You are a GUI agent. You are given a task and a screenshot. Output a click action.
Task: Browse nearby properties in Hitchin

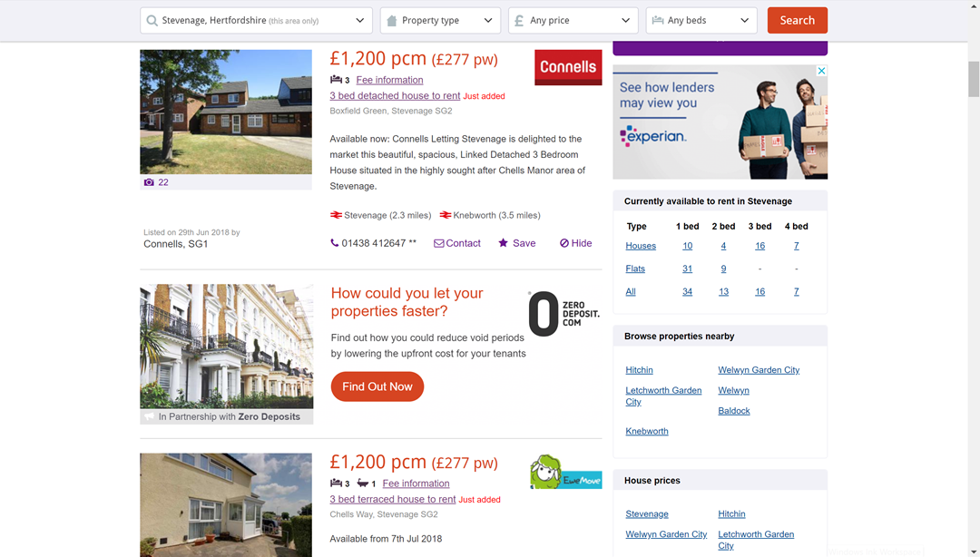point(639,370)
